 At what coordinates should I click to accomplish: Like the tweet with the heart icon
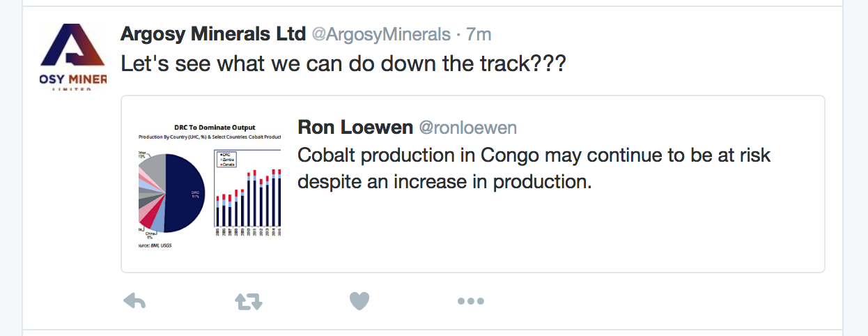coord(359,301)
